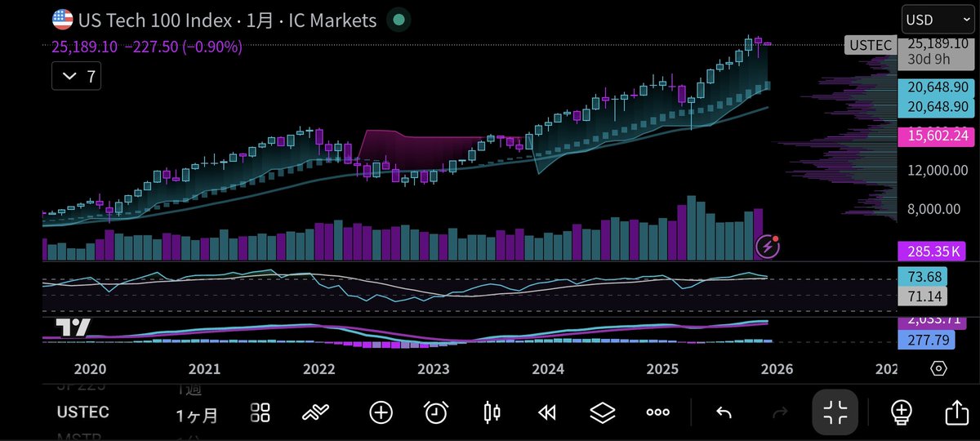Start bar replay with the rewind icon

pos(546,412)
